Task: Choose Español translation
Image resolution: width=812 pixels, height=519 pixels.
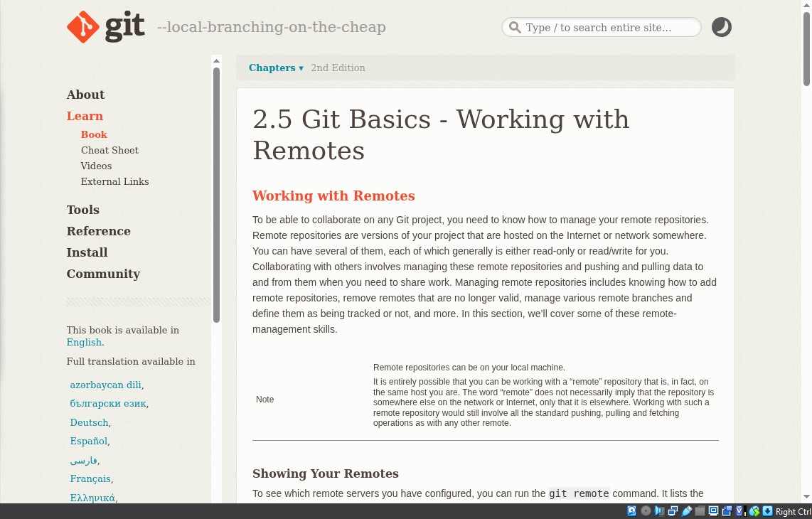Action: click(x=89, y=442)
